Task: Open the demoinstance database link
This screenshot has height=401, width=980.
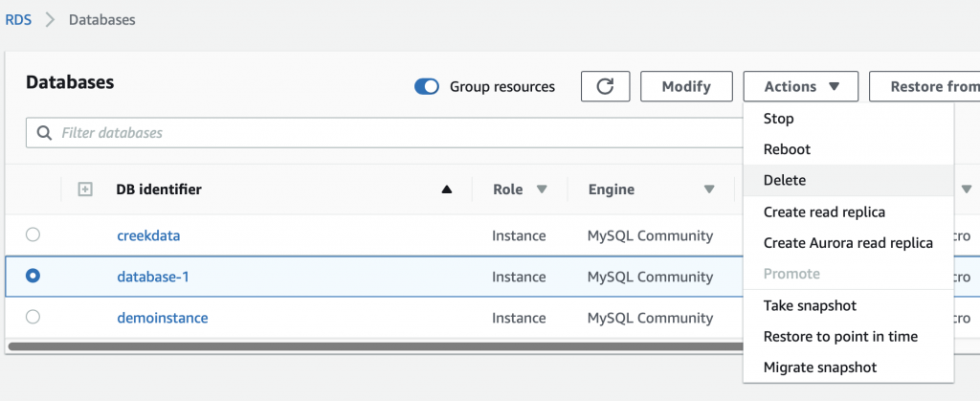Action: 163,318
